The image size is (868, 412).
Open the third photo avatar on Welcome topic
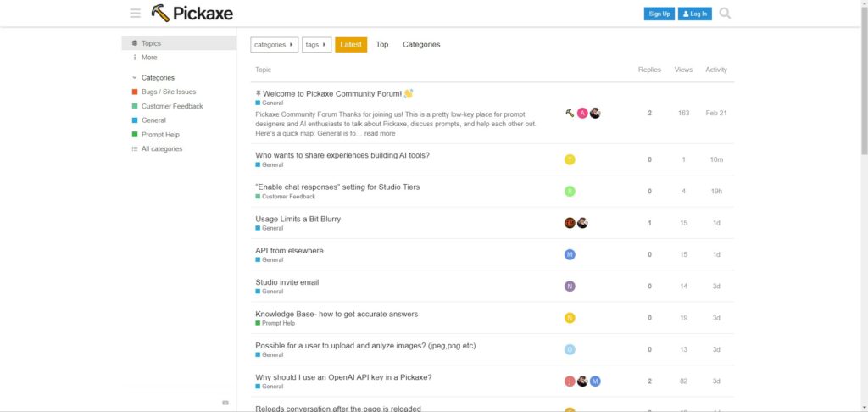point(595,113)
